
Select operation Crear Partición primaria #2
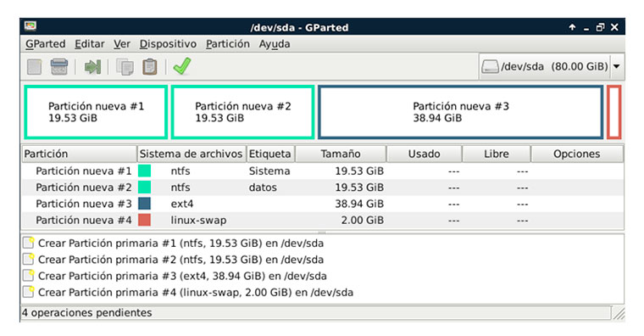coord(180,260)
